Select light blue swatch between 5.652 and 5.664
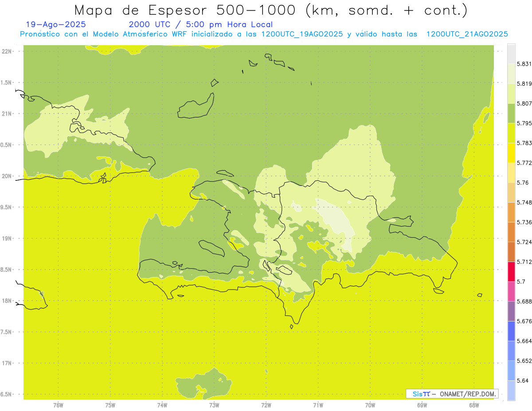Viewport: 532px width, 411px height. click(511, 351)
